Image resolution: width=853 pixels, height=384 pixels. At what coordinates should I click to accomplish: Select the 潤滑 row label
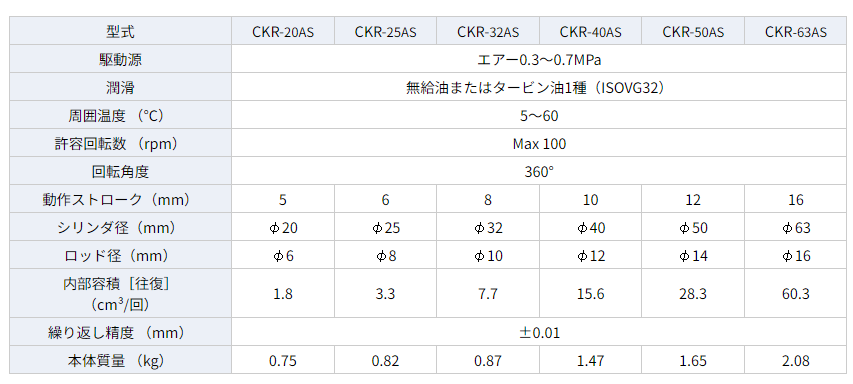tap(121, 88)
